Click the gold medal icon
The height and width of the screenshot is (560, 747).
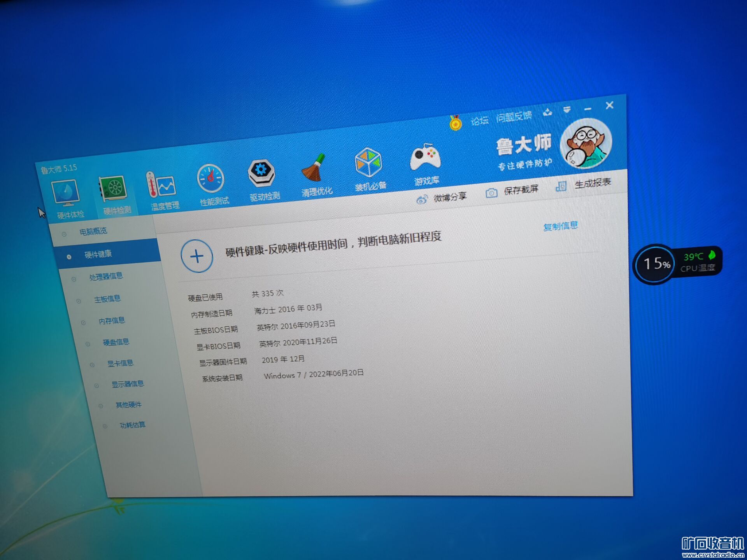click(x=455, y=123)
